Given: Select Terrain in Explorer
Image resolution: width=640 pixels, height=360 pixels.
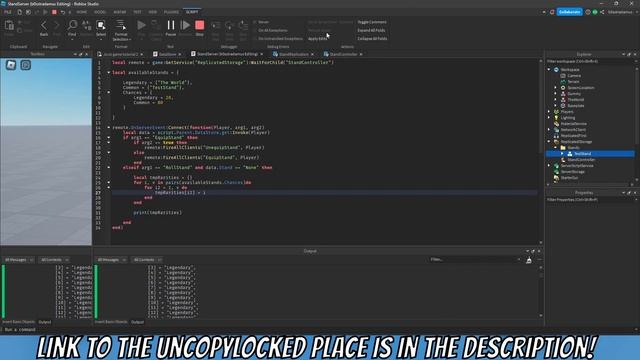Looking at the screenshot, I should (573, 82).
